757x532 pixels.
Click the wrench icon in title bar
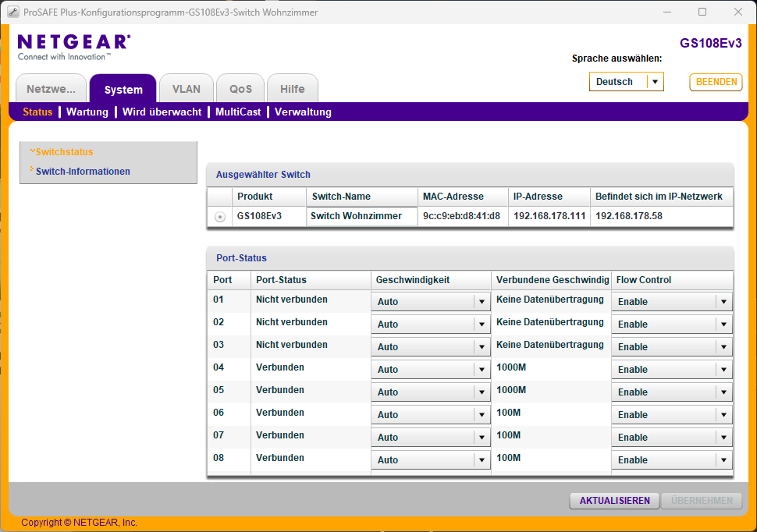pyautogui.click(x=13, y=12)
